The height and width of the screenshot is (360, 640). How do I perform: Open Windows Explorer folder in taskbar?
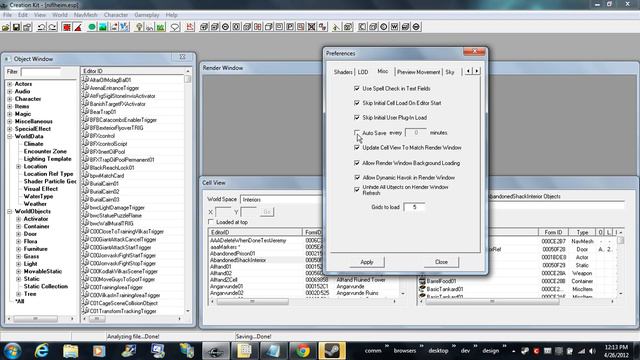71,351
